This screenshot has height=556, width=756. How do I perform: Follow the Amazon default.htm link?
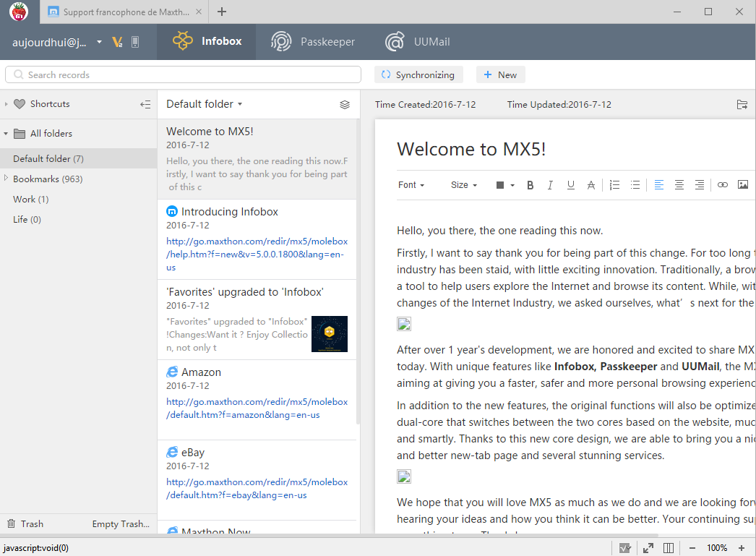257,408
